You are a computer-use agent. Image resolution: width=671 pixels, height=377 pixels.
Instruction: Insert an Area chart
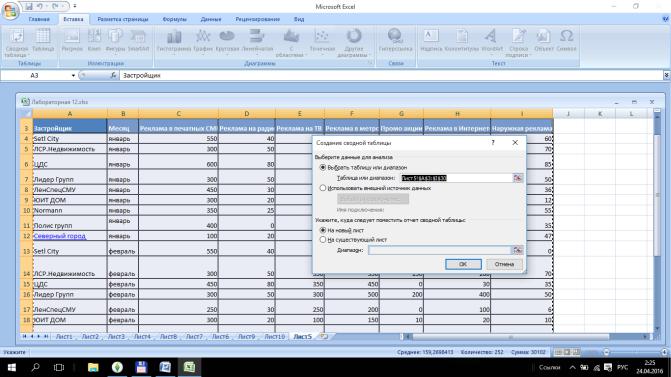point(291,43)
